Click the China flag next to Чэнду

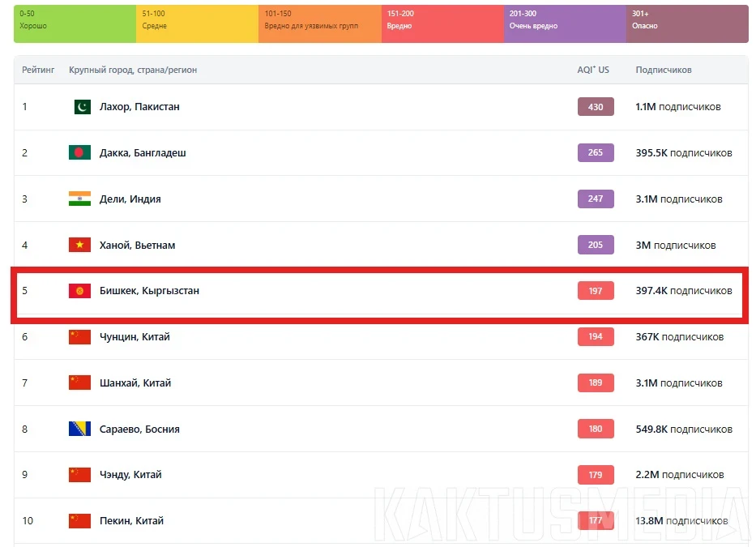click(80, 475)
